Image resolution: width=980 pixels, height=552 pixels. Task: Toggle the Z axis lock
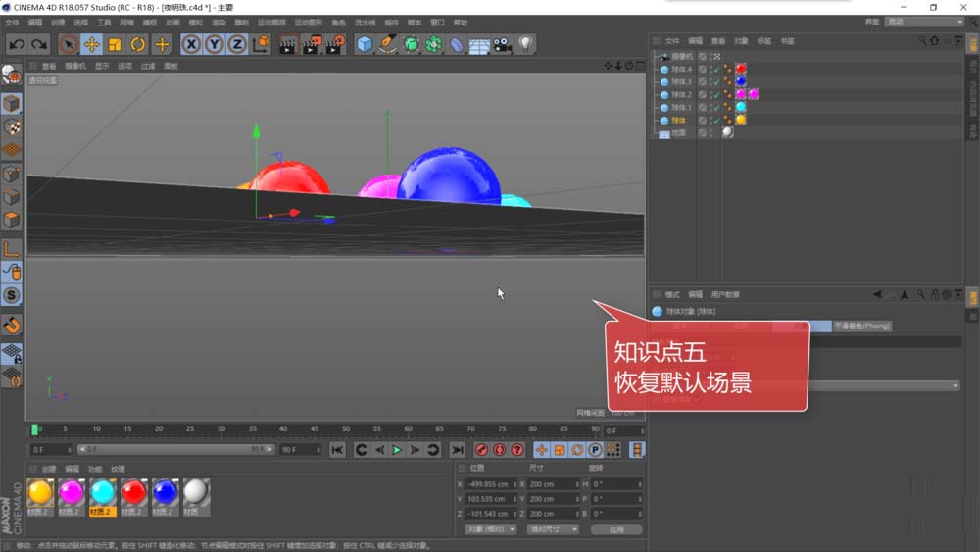237,44
